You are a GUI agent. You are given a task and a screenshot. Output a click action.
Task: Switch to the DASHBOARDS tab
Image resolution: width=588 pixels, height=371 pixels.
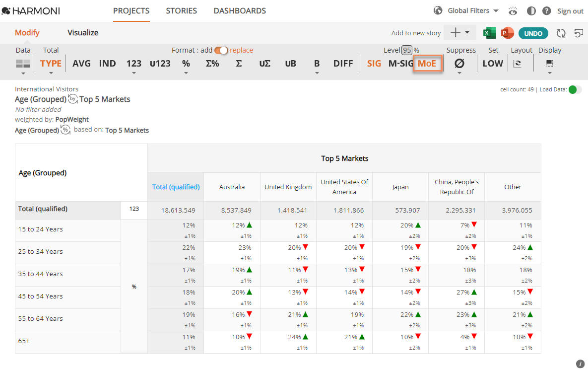click(x=240, y=11)
